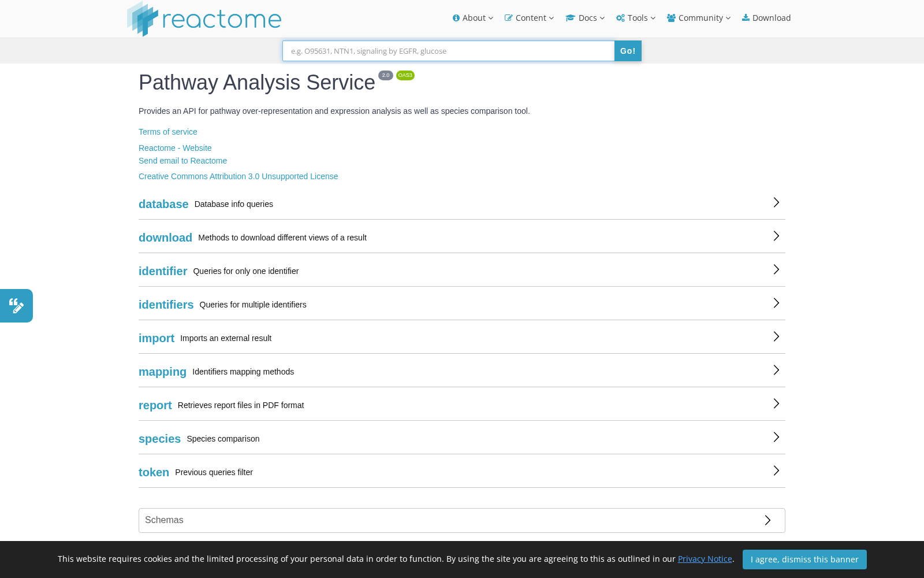Image resolution: width=924 pixels, height=578 pixels.
Task: Open the About menu
Action: [x=473, y=18]
